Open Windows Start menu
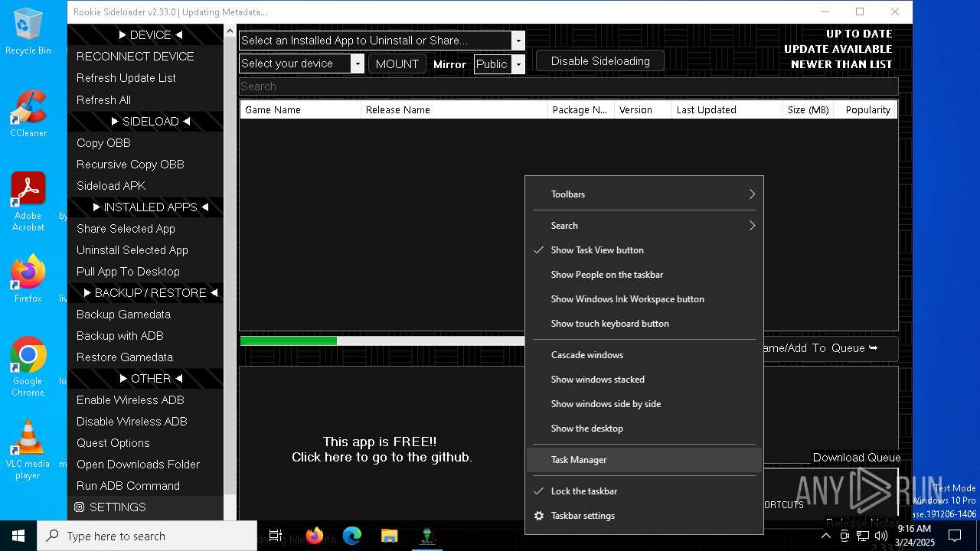980x551 pixels. coord(18,536)
